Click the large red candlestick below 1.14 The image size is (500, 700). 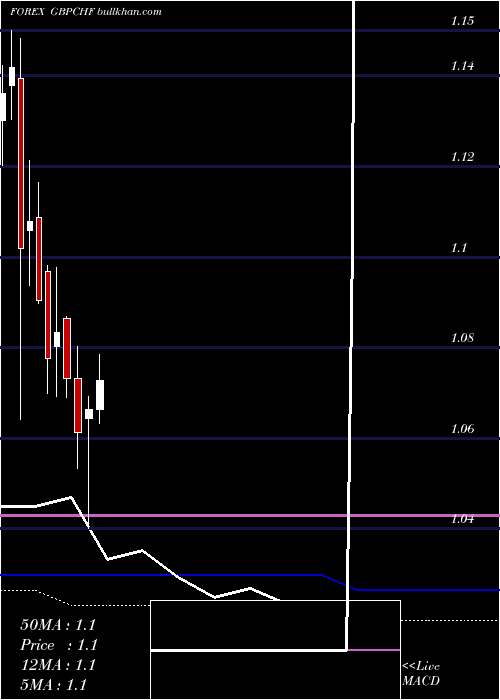tap(21, 163)
